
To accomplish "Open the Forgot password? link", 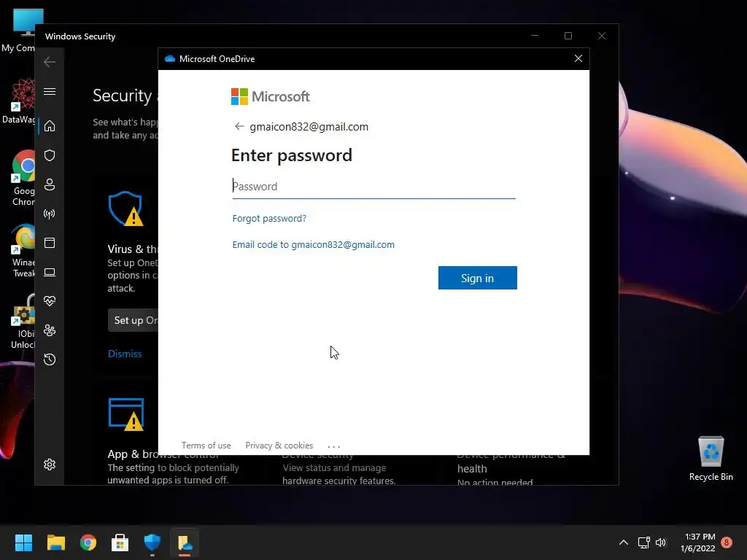I will [269, 218].
